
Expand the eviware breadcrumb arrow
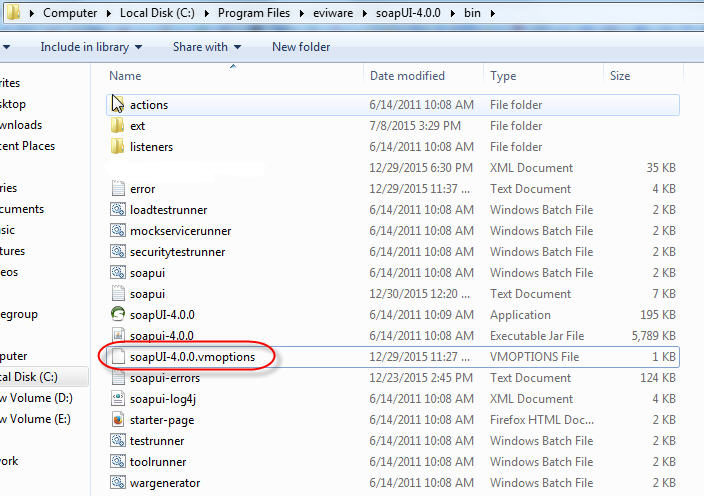coord(365,13)
